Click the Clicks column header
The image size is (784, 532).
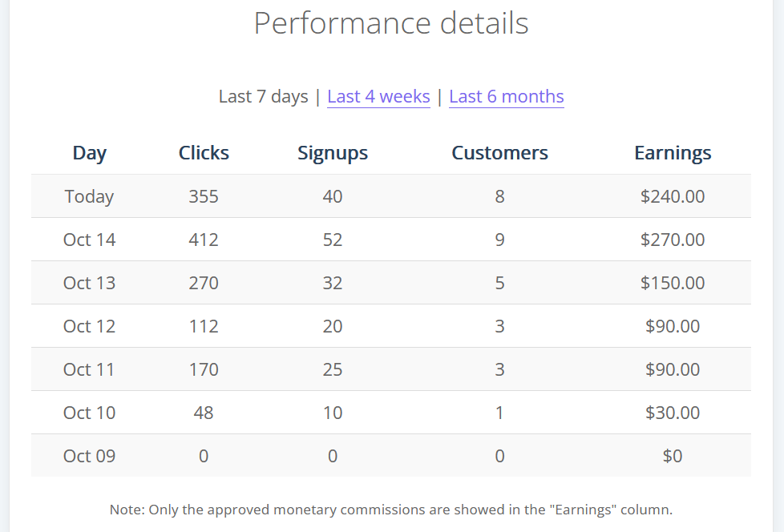tap(204, 153)
